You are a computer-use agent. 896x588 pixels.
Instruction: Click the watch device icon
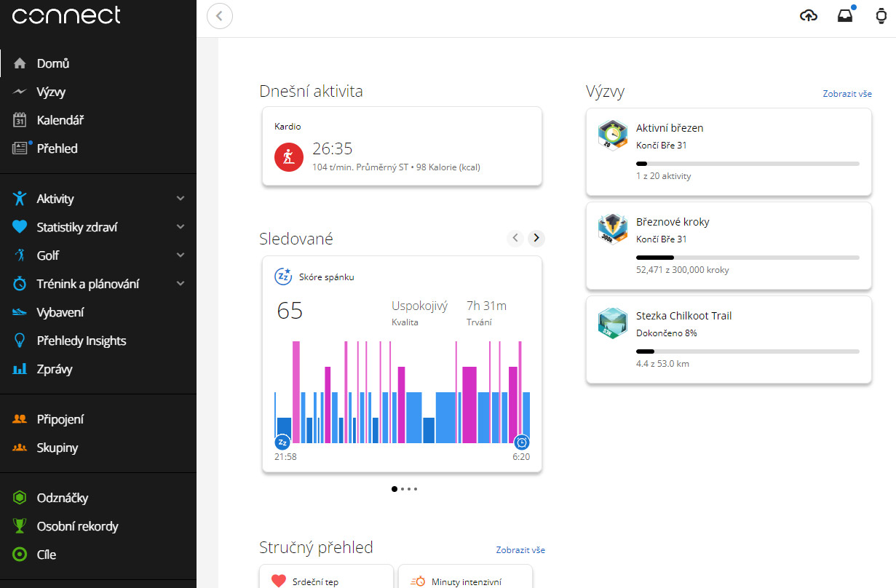tap(880, 16)
